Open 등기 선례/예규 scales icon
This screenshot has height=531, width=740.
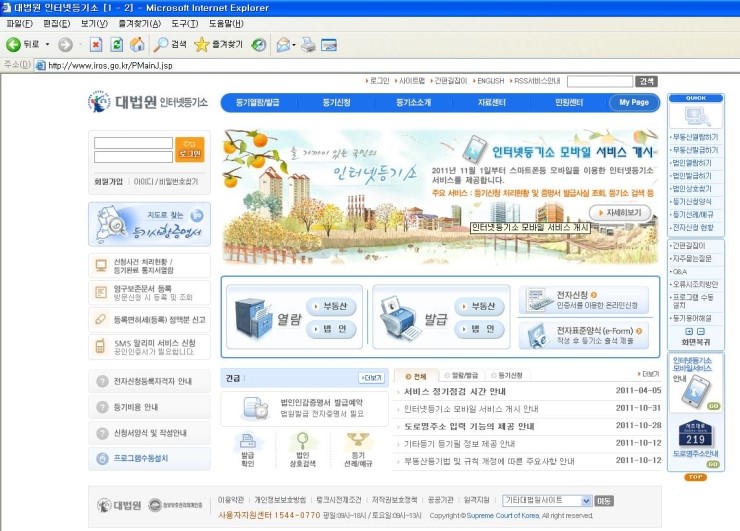click(358, 450)
